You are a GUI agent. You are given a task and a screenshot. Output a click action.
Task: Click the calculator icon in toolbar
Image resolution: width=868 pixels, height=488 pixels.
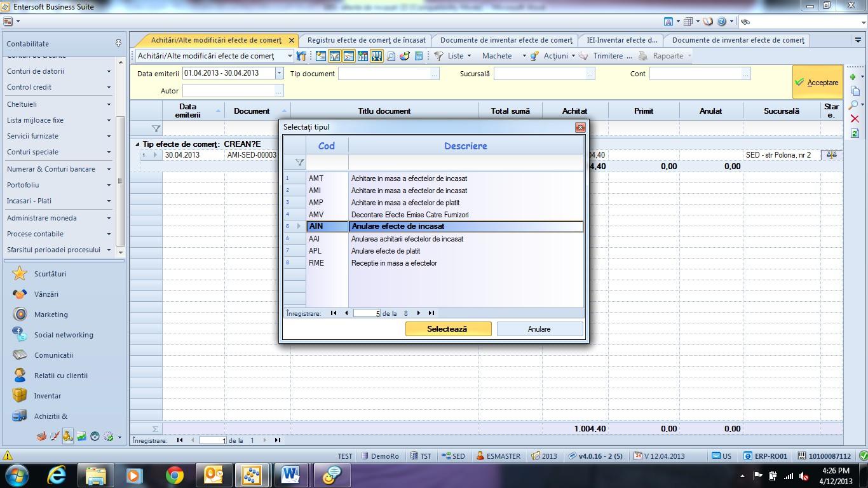pos(419,56)
